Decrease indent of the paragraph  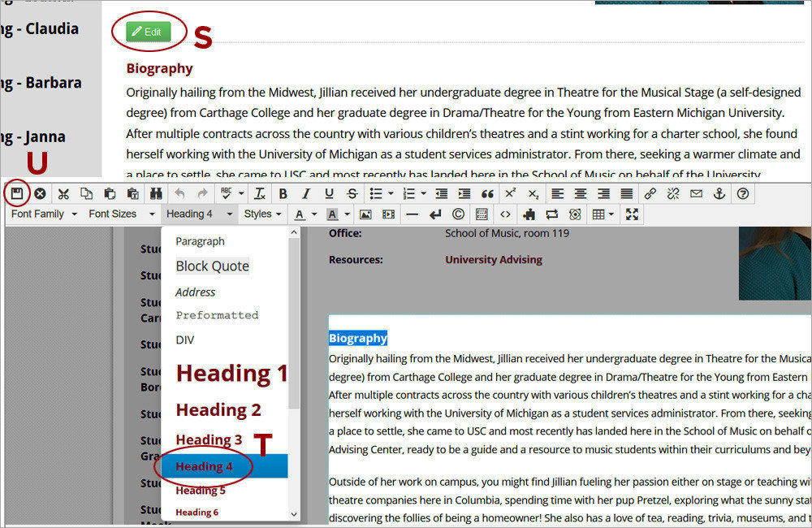tap(441, 194)
